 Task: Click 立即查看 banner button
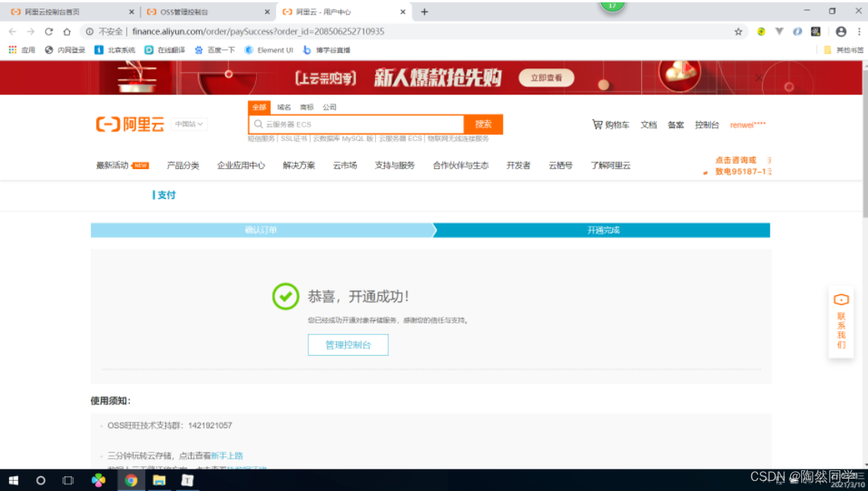point(546,78)
